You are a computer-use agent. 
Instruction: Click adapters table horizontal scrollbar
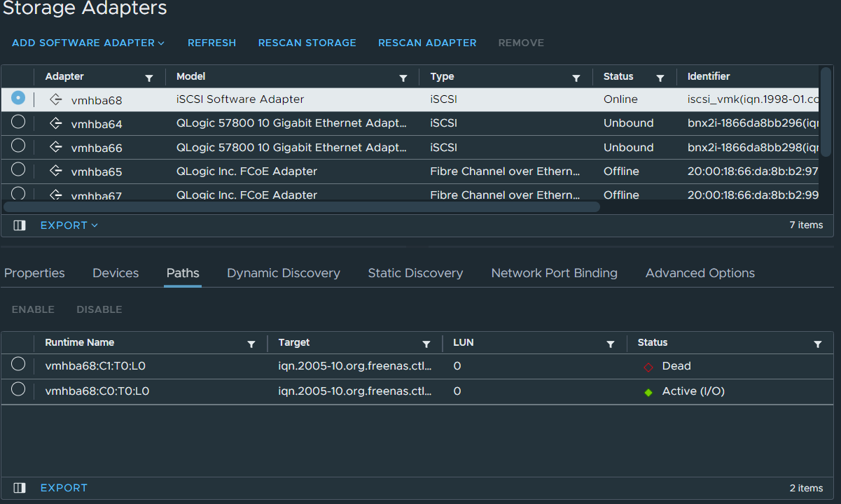coord(302,206)
